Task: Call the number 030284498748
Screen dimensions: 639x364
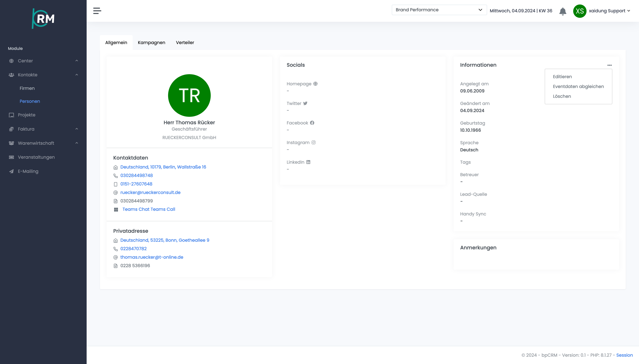Action: pyautogui.click(x=136, y=176)
